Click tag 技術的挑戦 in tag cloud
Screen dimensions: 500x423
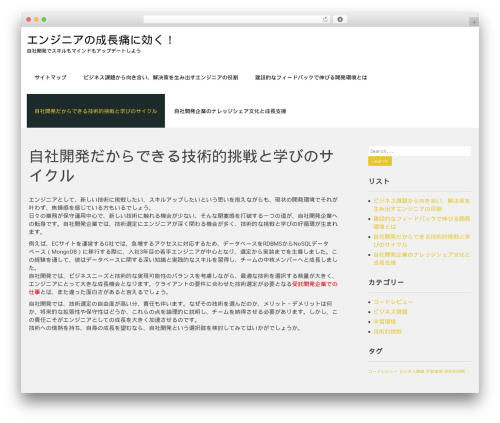(x=455, y=371)
